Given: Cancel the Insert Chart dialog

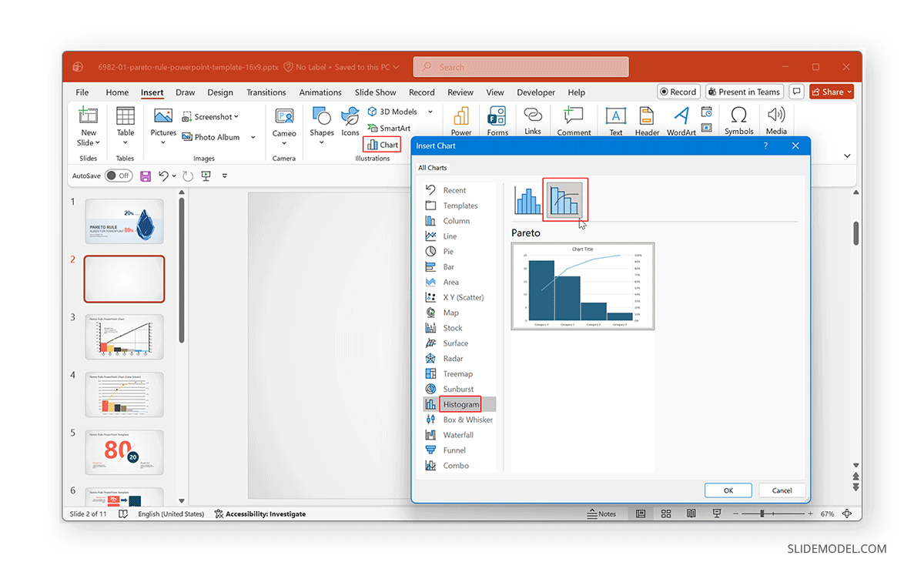Looking at the screenshot, I should click(782, 490).
